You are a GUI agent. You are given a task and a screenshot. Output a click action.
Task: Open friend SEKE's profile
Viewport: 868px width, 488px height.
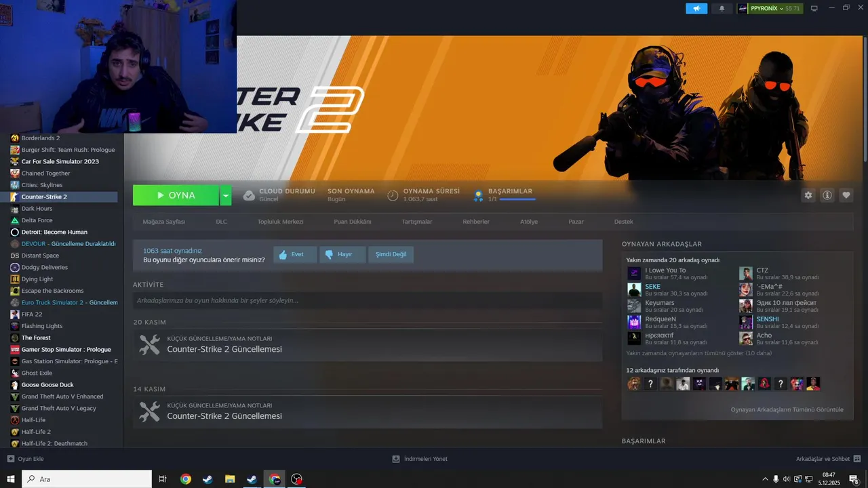point(652,287)
